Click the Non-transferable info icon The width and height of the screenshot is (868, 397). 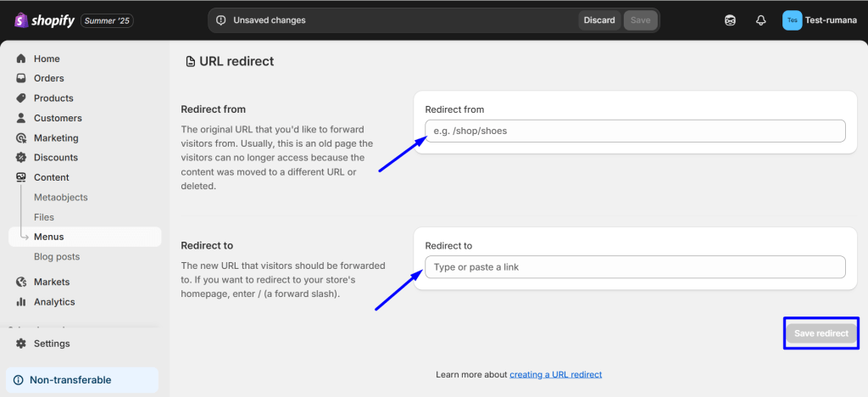click(x=19, y=380)
